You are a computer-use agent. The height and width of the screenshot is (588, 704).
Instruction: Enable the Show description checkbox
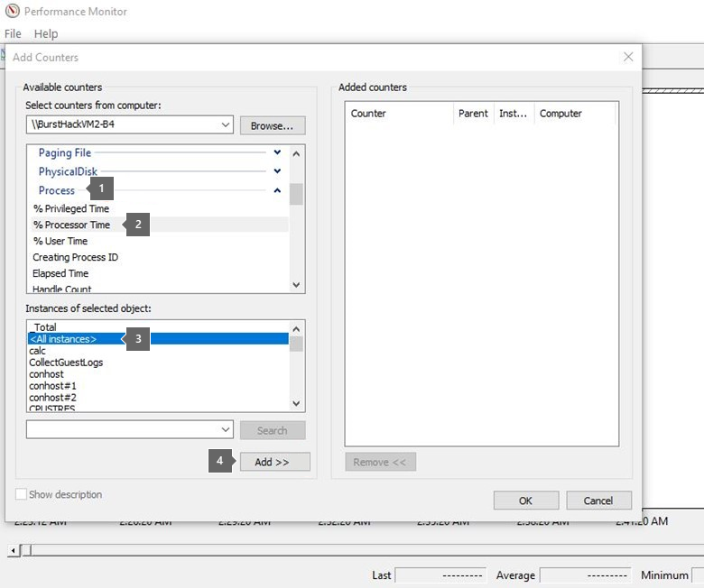point(22,494)
